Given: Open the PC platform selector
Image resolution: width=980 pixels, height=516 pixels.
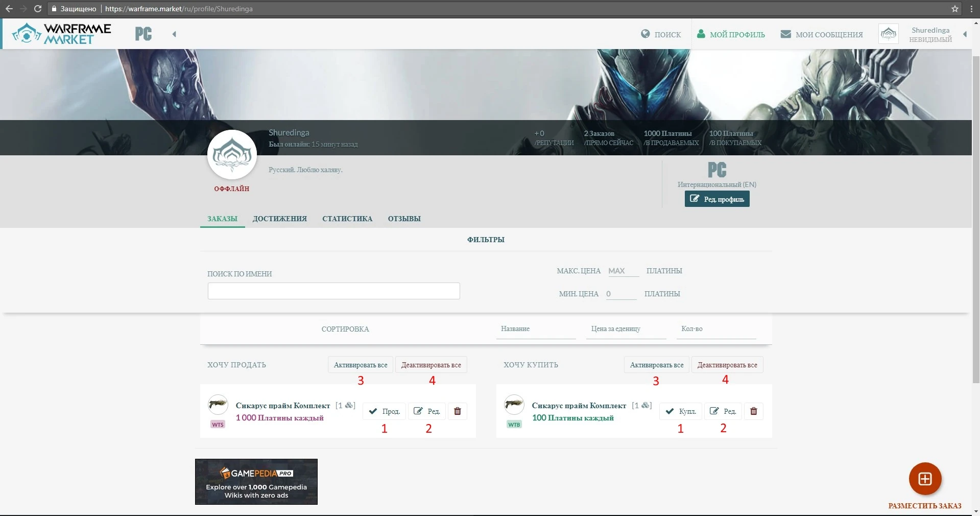Looking at the screenshot, I should point(144,34).
